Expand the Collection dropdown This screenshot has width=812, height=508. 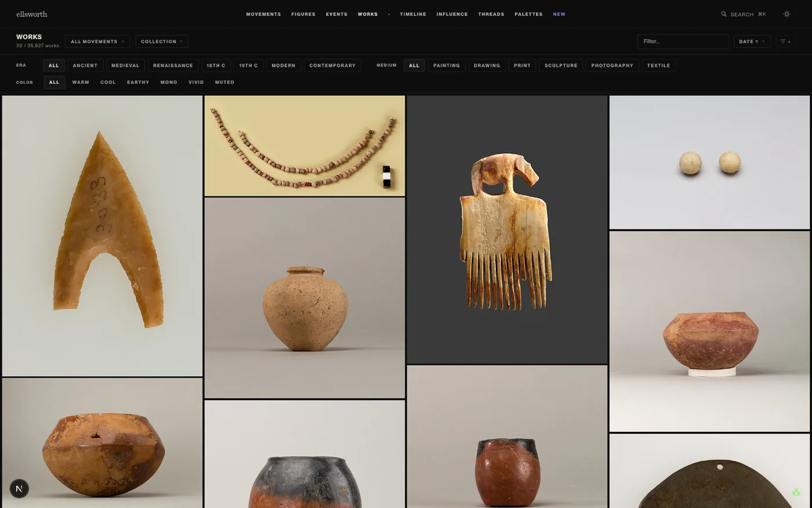coord(162,41)
